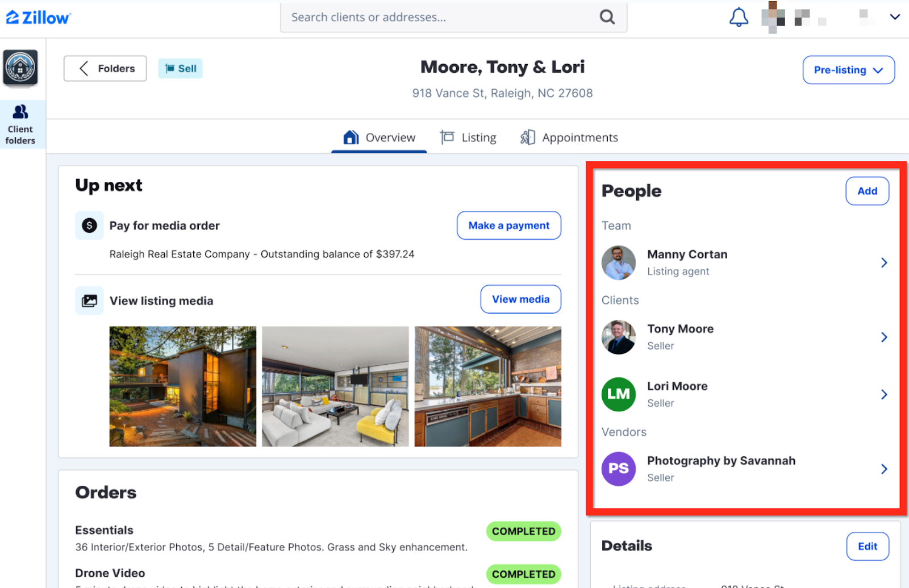Expand the account menu chevron at top right
The width and height of the screenshot is (909, 588).
pyautogui.click(x=895, y=17)
